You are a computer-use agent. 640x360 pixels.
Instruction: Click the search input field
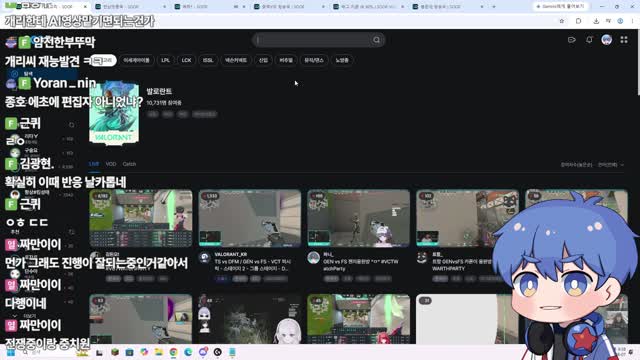[x=314, y=40]
